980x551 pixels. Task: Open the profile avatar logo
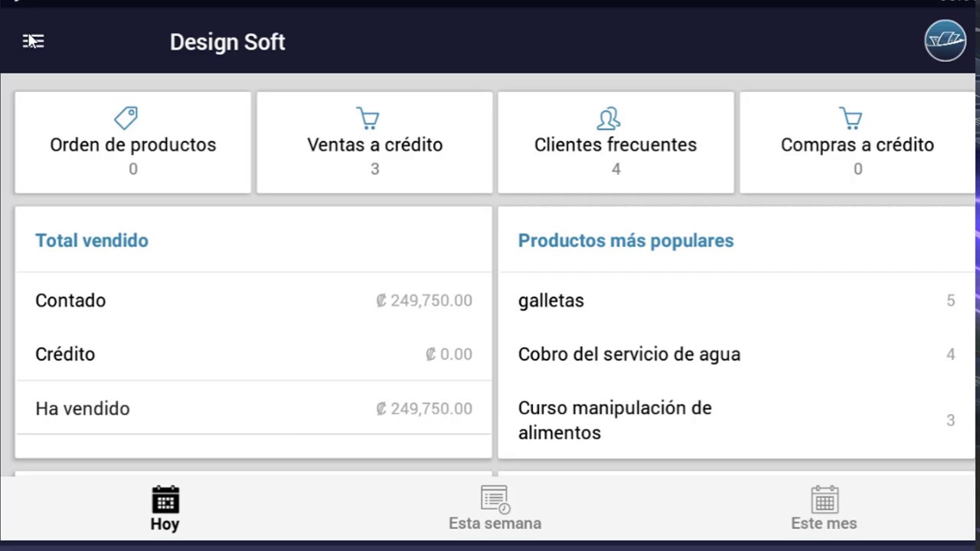pyautogui.click(x=945, y=41)
